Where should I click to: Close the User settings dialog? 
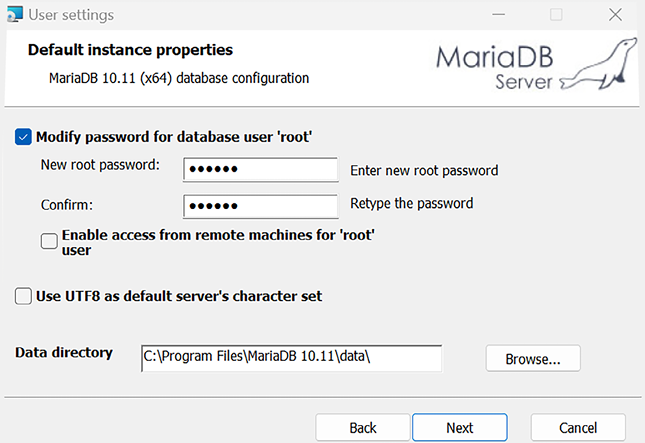pyautogui.click(x=615, y=15)
